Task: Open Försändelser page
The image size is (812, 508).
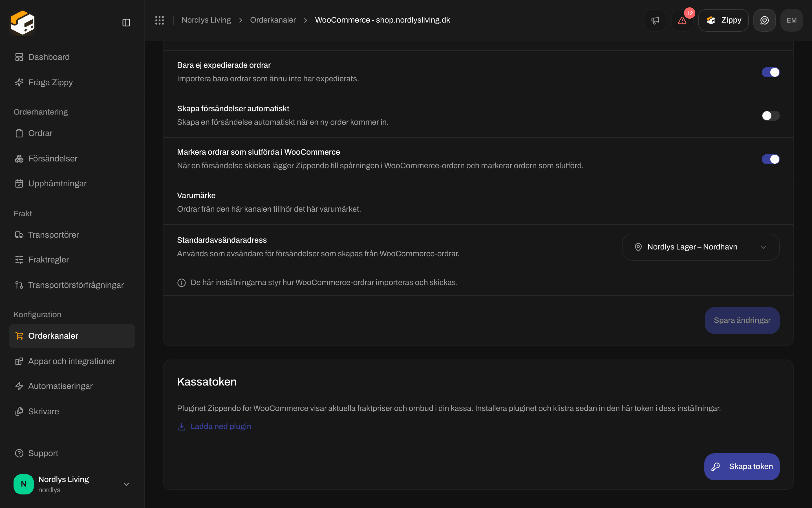Action: [x=72, y=159]
